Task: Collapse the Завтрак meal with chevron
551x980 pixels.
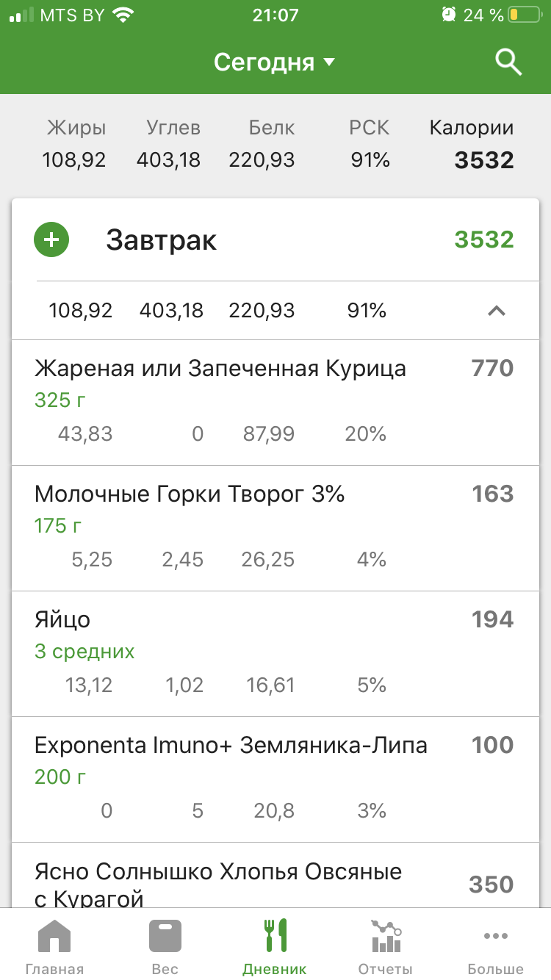Action: 497,311
